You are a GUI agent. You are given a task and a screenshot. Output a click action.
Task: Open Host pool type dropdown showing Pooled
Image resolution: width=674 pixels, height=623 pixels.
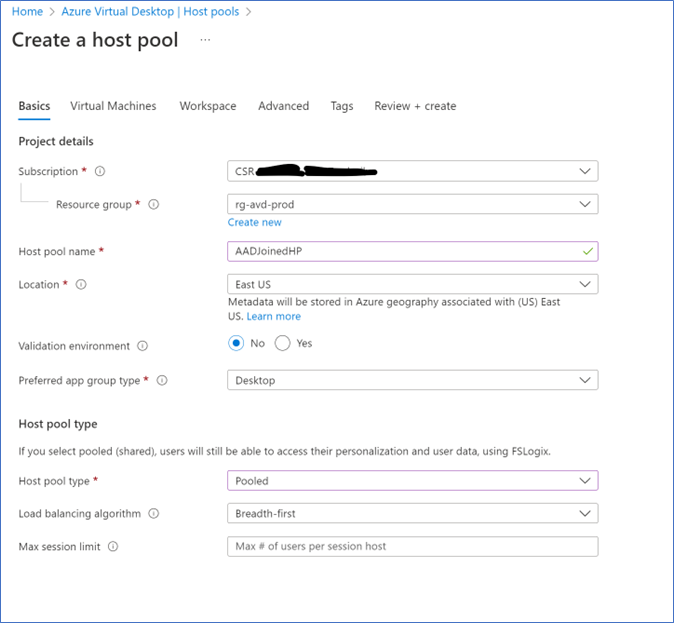413,481
